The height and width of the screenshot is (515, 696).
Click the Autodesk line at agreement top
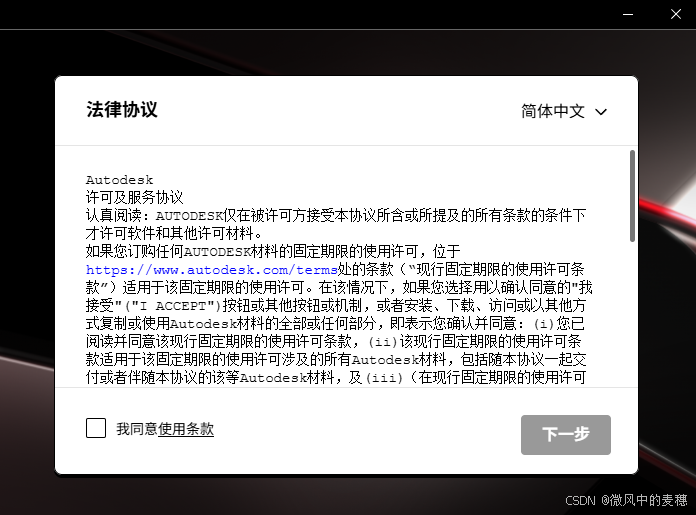[119, 180]
